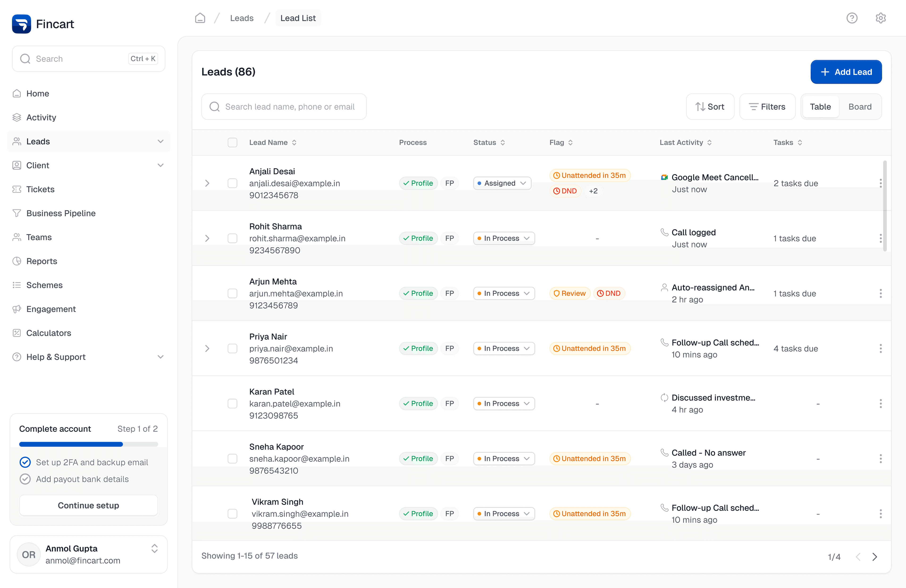Switch to Board view tab
906x588 pixels.
860,107
